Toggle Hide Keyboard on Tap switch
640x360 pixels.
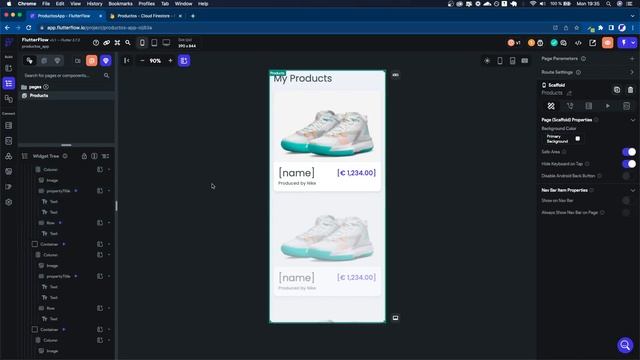pyautogui.click(x=629, y=164)
